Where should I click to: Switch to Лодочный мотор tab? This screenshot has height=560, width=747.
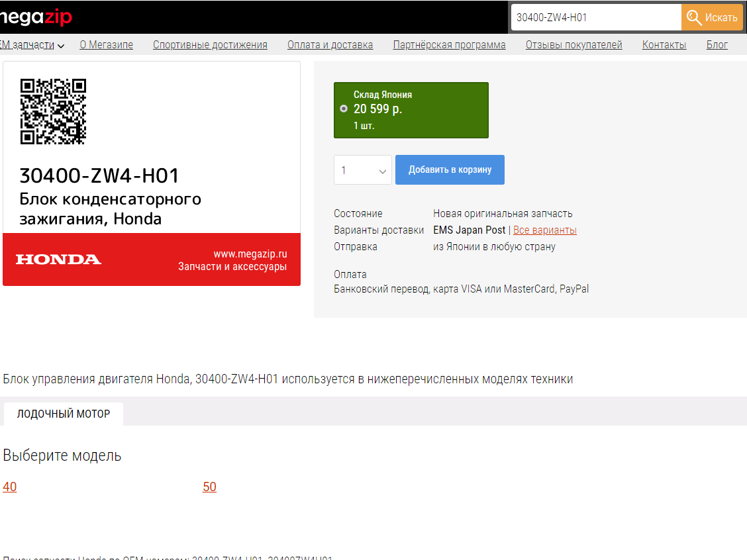click(x=64, y=414)
